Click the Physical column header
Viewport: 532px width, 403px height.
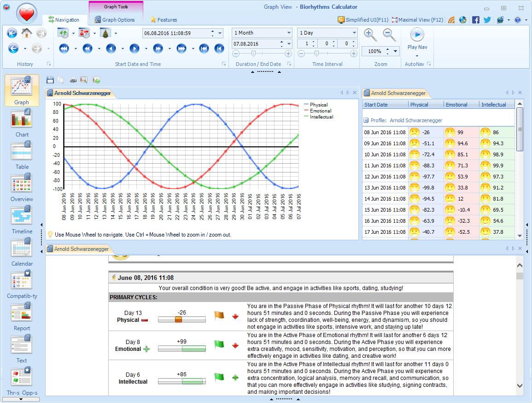(426, 105)
